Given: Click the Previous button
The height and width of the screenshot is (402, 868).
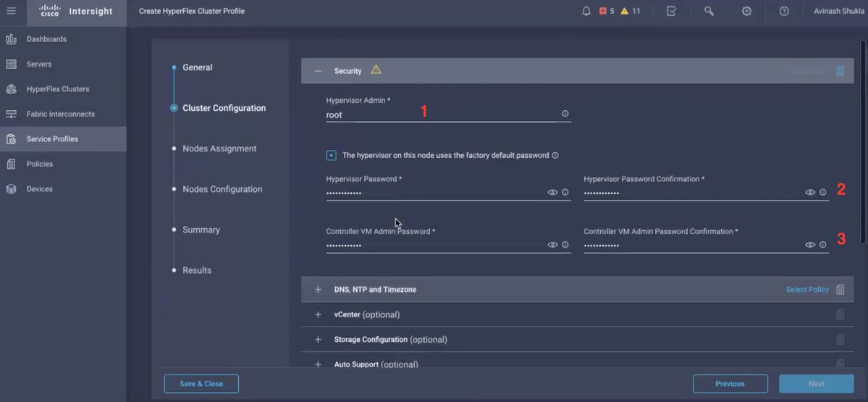Looking at the screenshot, I should [730, 384].
